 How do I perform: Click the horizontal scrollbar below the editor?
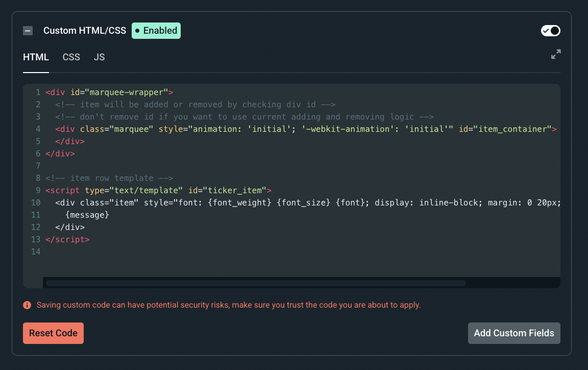[255, 283]
